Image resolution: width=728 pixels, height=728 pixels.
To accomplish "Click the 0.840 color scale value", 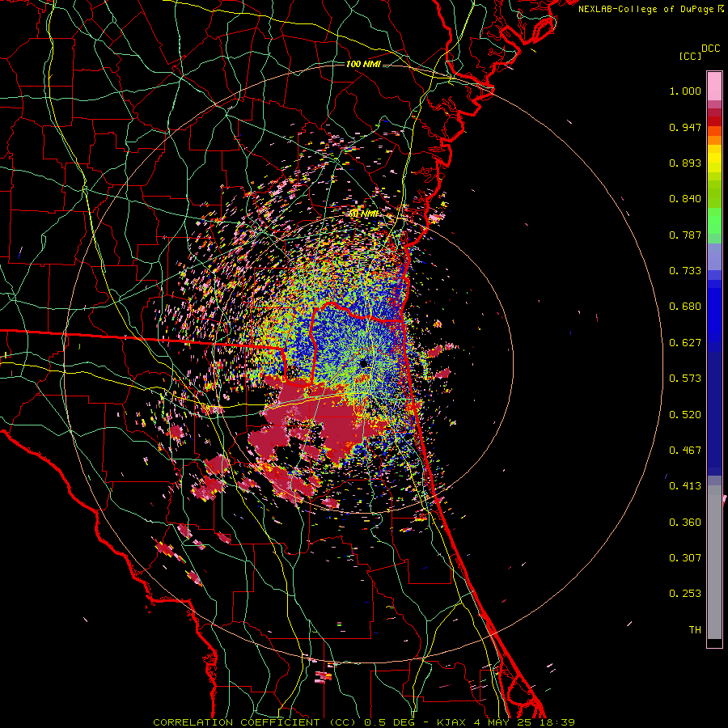I will point(685,199).
